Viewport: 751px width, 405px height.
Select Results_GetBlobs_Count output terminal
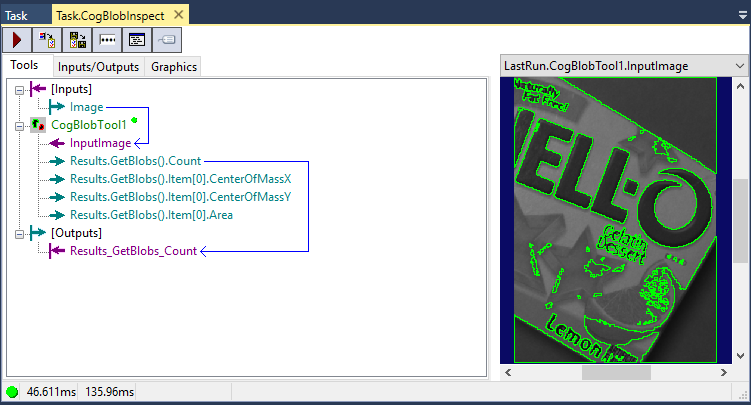coord(132,251)
